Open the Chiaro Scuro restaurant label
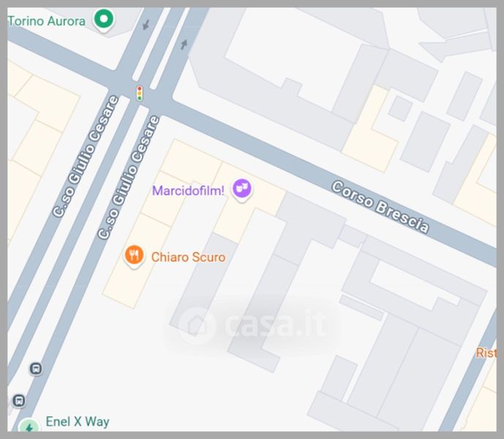 188,258
